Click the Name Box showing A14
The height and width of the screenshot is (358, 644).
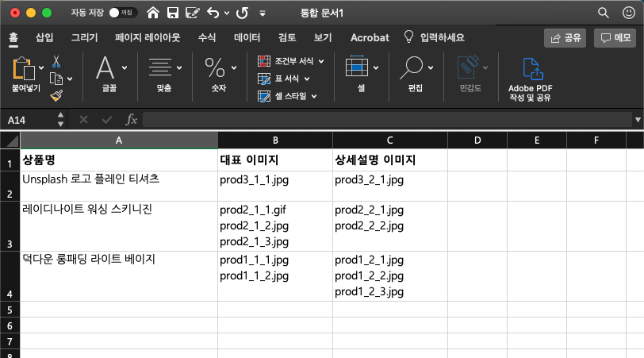[x=28, y=119]
